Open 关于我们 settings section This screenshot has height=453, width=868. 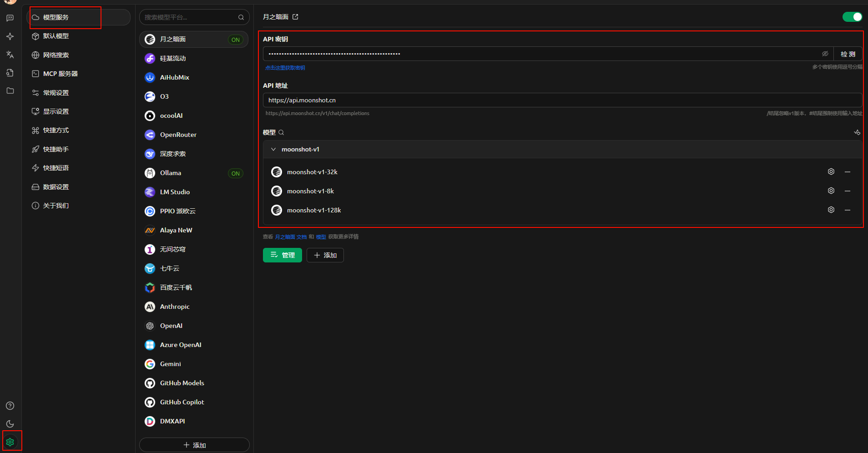pyautogui.click(x=78, y=206)
